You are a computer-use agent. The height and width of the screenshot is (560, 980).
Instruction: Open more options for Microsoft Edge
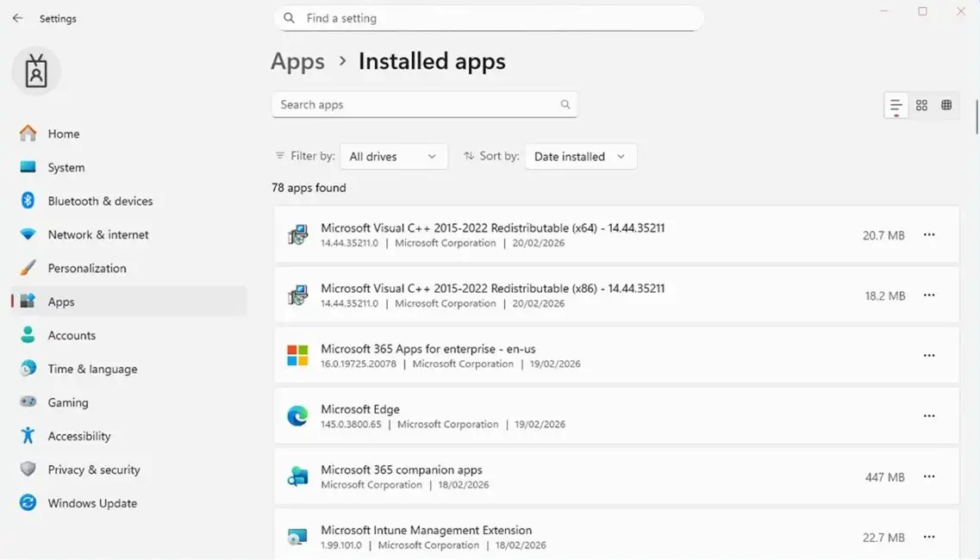tap(929, 416)
